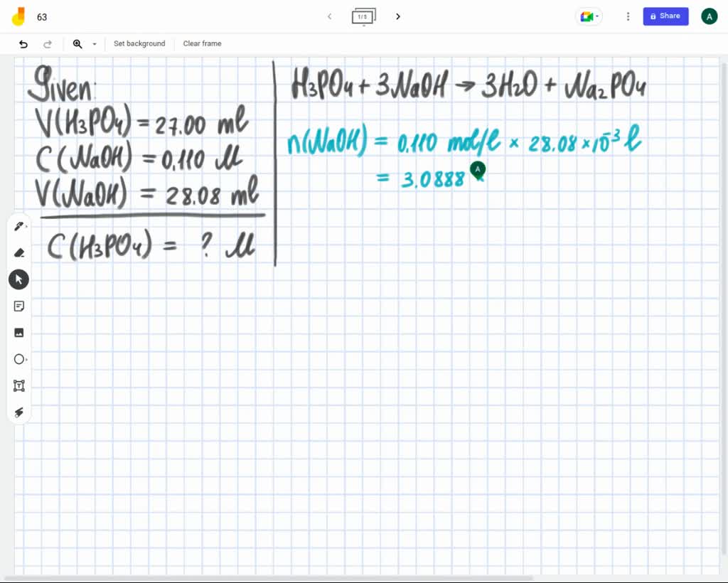Choose the Circle shape tool
This screenshot has width=728, height=583.
(x=18, y=359)
